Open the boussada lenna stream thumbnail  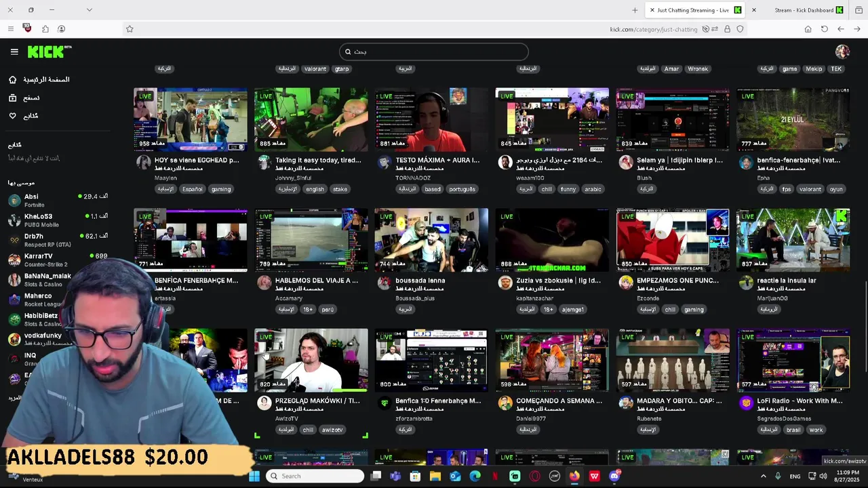click(x=431, y=240)
